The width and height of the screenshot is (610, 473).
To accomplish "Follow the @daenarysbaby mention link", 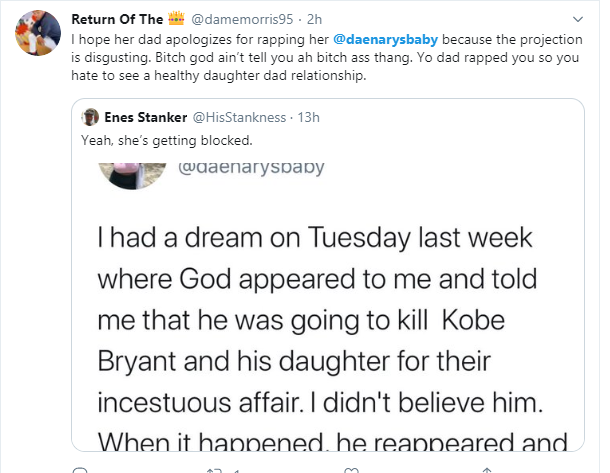I will pyautogui.click(x=393, y=38).
